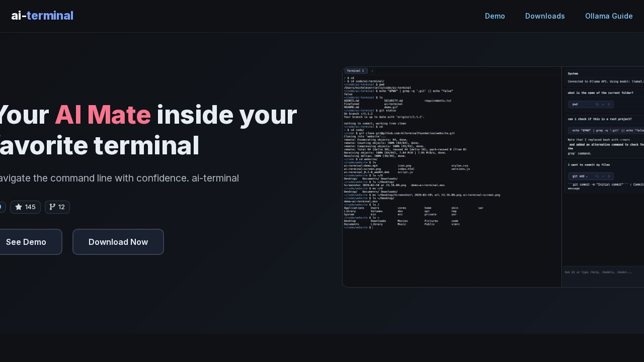Screen dimensions: 644x362
Task: Open the Downloads navigation link
Action: (x=545, y=16)
